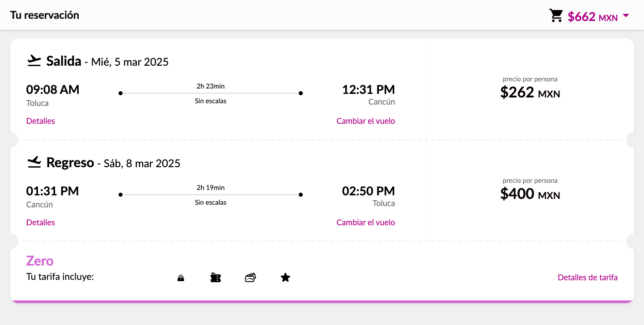Click the Salida takeoff airplane icon

pos(34,60)
